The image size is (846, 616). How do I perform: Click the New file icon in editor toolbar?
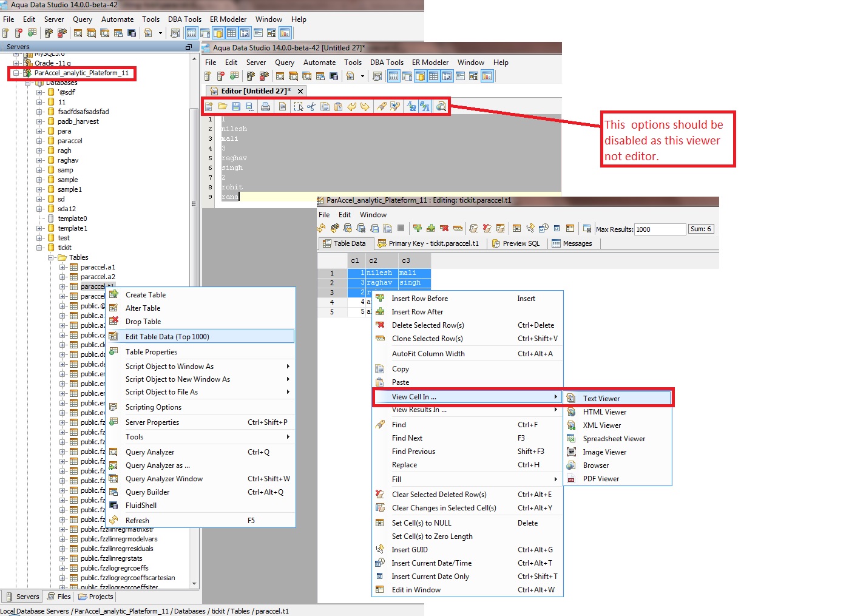(209, 107)
